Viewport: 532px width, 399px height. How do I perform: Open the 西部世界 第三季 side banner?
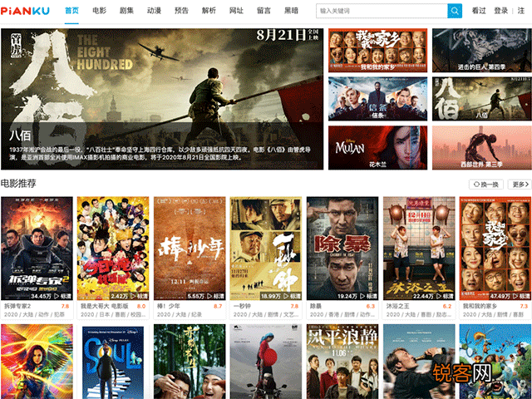pyautogui.click(x=482, y=148)
